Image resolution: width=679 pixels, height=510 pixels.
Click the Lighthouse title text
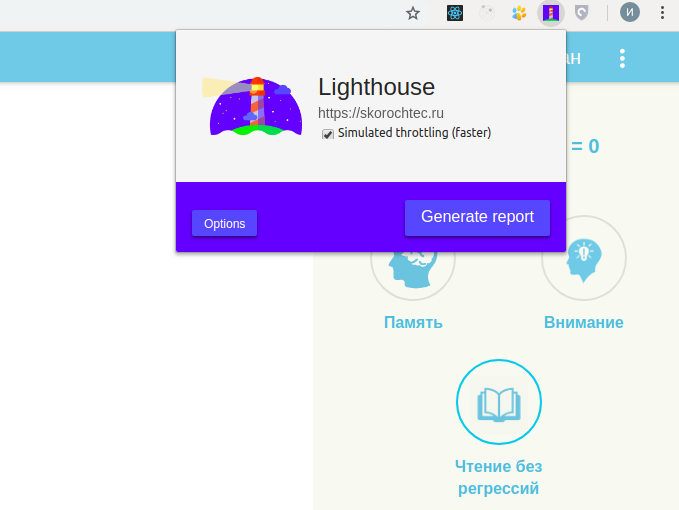(x=376, y=87)
